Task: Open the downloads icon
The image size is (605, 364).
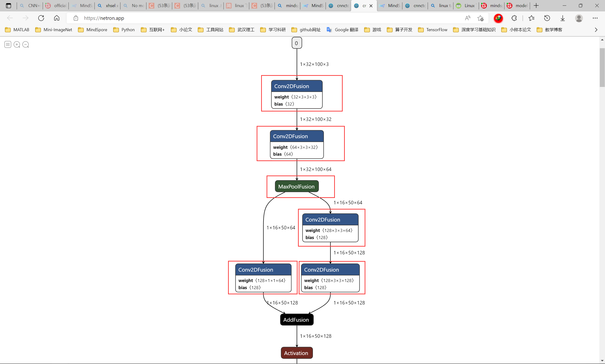Action: (562, 18)
